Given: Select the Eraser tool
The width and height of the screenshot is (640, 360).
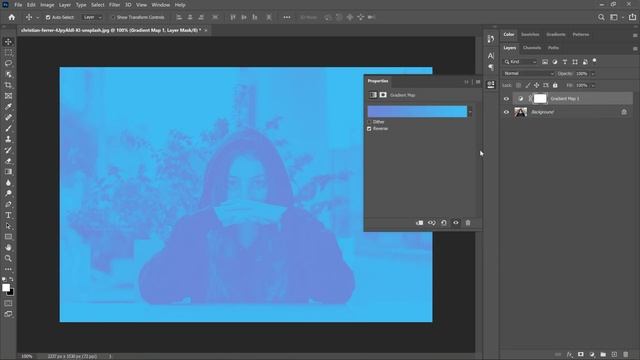Looking at the screenshot, I should click(8, 161).
